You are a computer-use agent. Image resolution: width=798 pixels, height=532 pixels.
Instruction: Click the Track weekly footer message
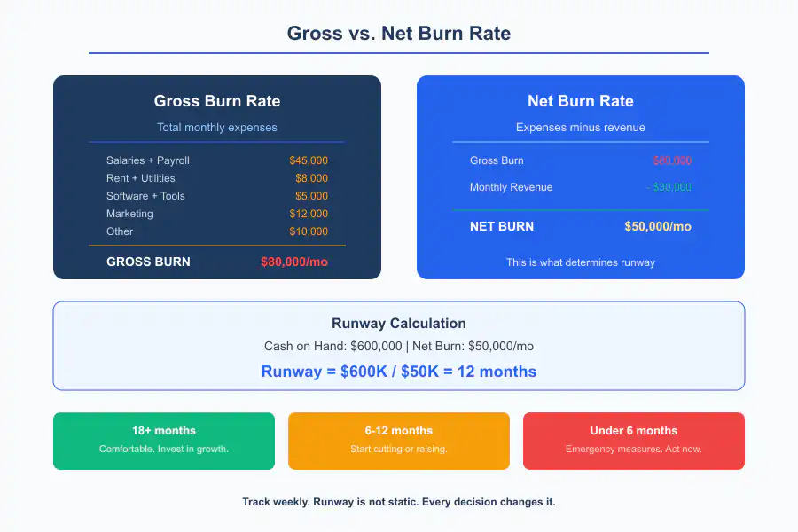click(399, 502)
